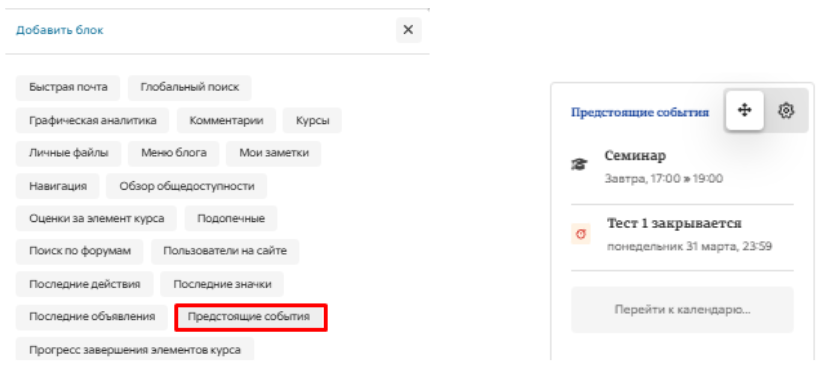Click the move block crosshair icon
This screenshot has height=372, width=826.
(x=744, y=110)
